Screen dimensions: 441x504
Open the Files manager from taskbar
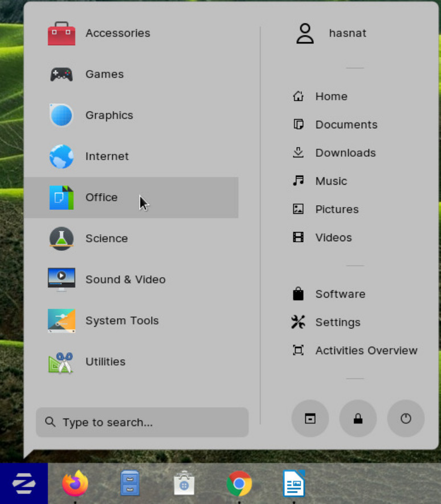tap(130, 483)
